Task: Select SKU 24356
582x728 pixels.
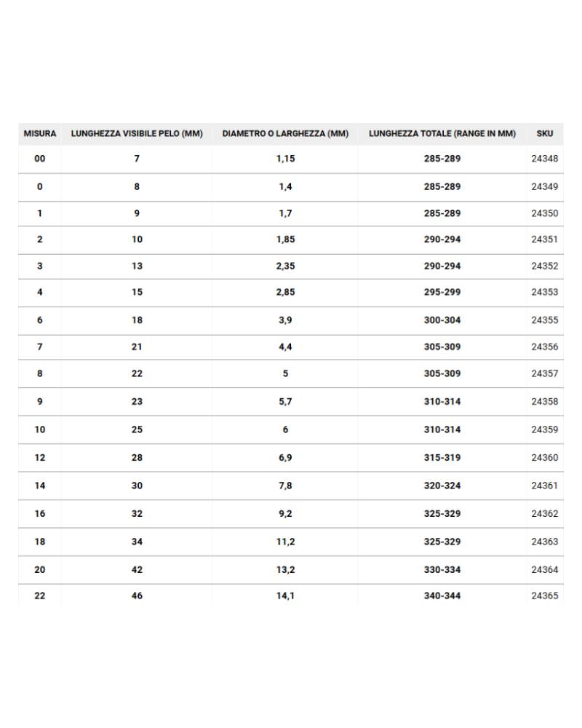Action: coord(544,347)
